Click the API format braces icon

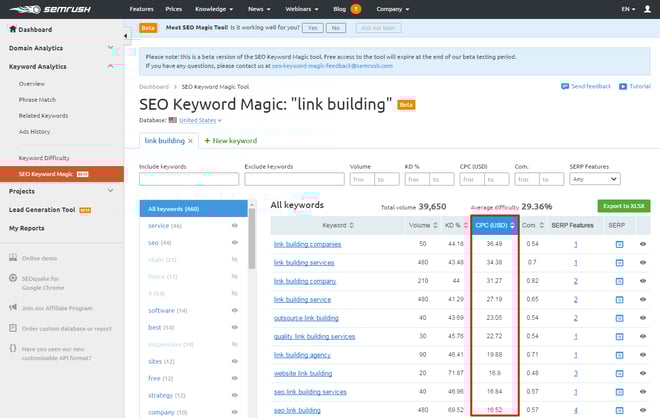[x=13, y=348]
